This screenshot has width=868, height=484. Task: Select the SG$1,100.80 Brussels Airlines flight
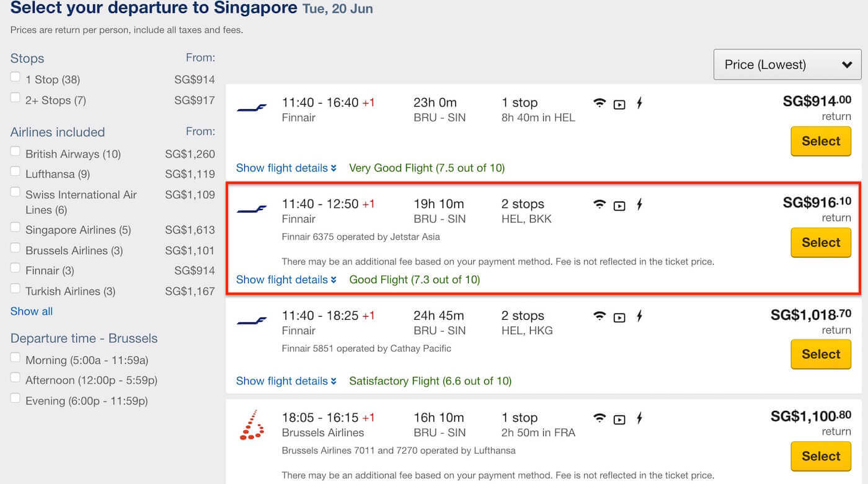(820, 456)
